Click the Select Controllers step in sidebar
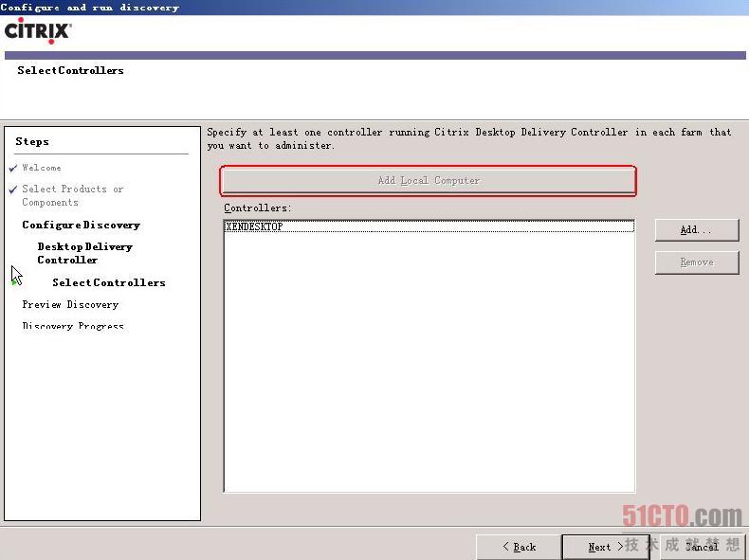This screenshot has width=749, height=560. 109,282
